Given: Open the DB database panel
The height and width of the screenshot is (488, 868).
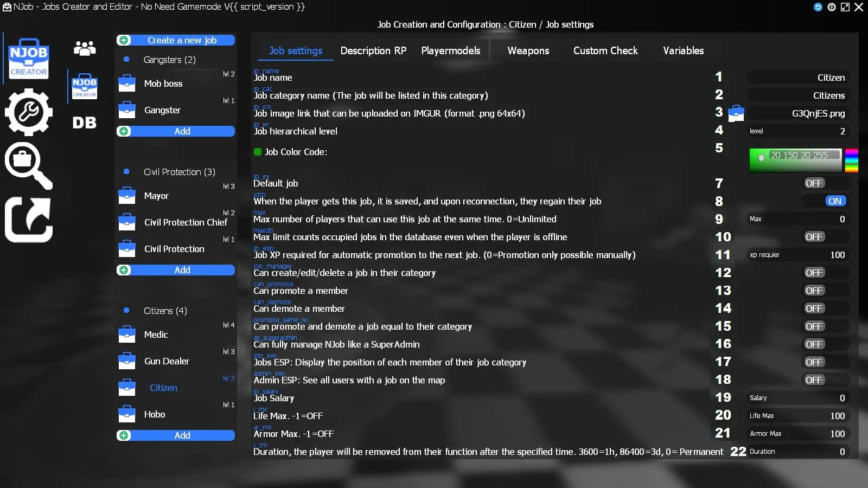Looking at the screenshot, I should click(84, 123).
